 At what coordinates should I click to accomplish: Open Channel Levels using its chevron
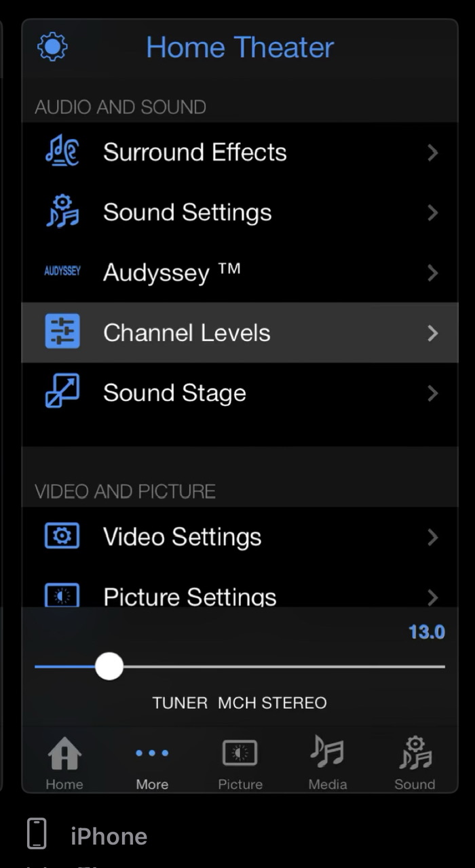(x=433, y=333)
